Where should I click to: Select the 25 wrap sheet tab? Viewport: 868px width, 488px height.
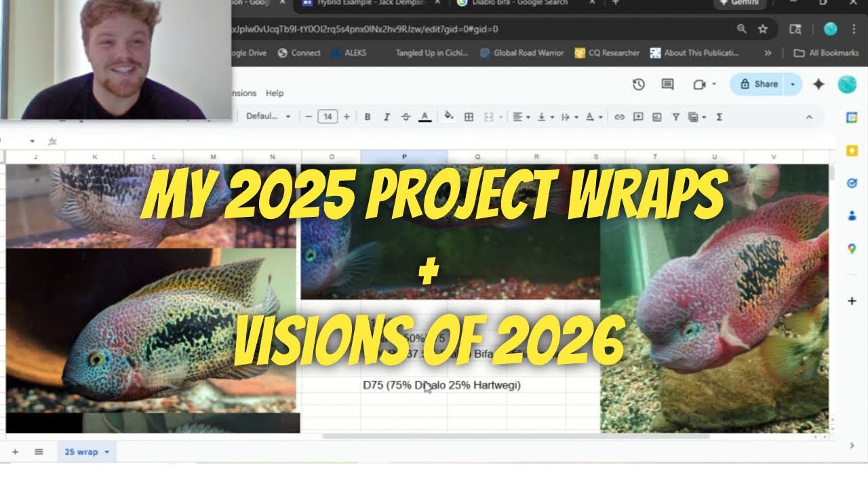(x=86, y=451)
